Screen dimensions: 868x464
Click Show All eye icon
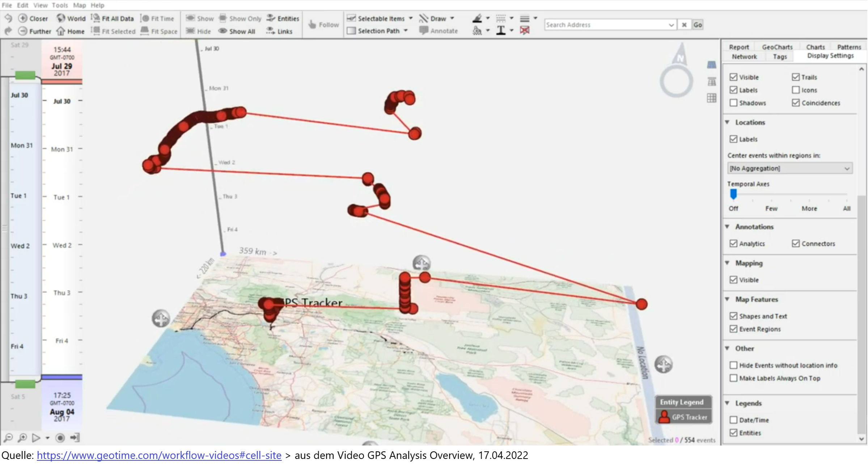click(x=223, y=31)
